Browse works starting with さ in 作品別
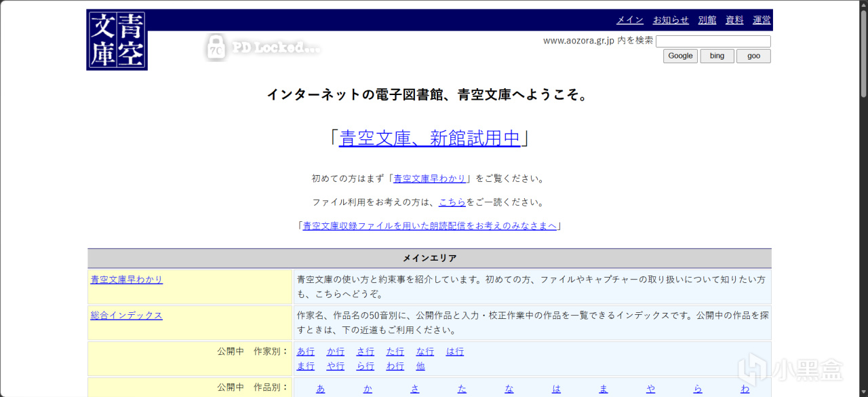 (415, 389)
